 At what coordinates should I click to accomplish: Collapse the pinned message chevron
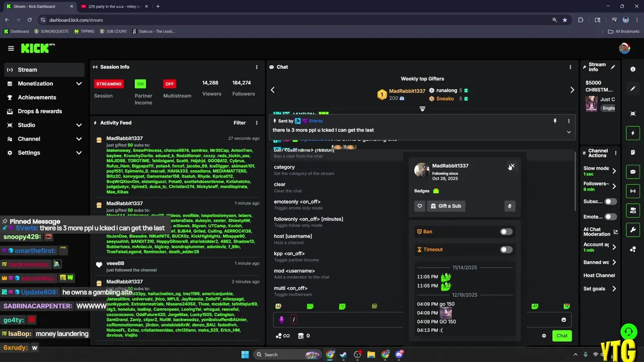tap(569, 132)
